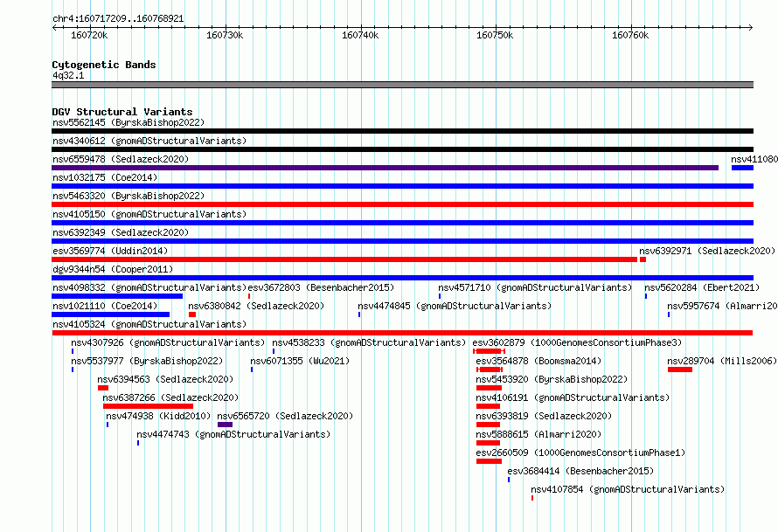The image size is (778, 532).
Task: Click nsv5453920 (ByrskaBishop2022) label
Action: (x=552, y=379)
